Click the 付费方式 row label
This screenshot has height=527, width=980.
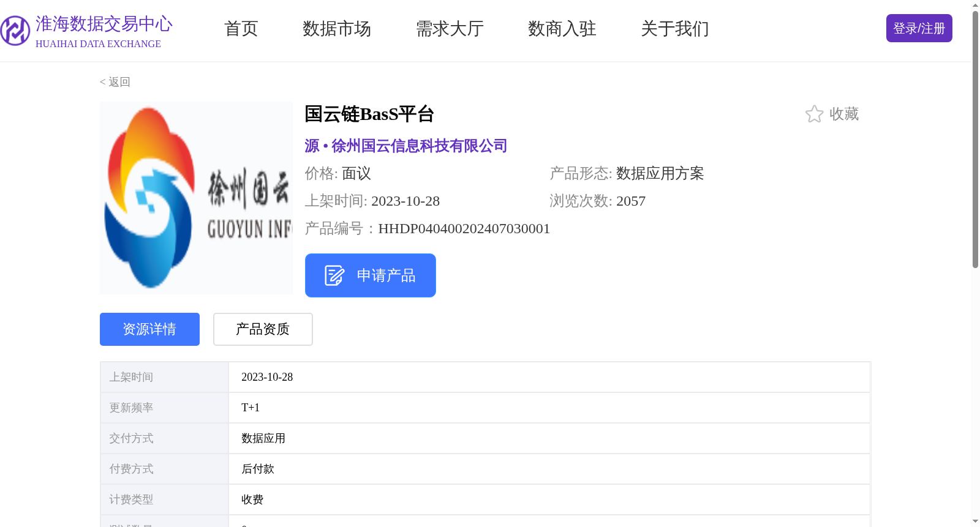tap(131, 469)
